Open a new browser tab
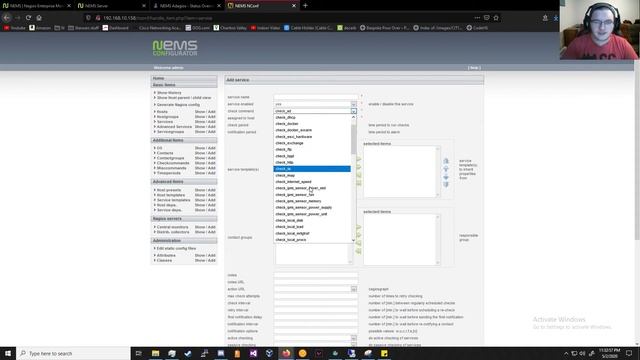Screen dimensions: 640x360 [x=305, y=6]
